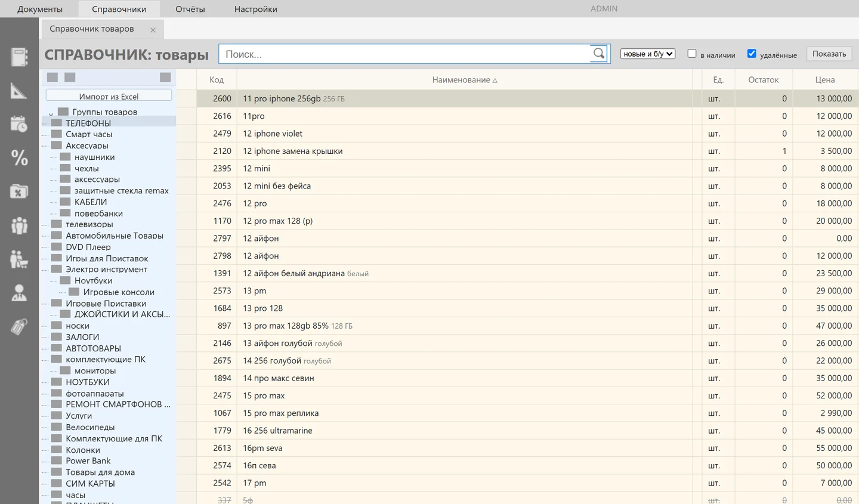The height and width of the screenshot is (504, 859).
Task: Sort by the Цена column header
Action: click(x=825, y=80)
